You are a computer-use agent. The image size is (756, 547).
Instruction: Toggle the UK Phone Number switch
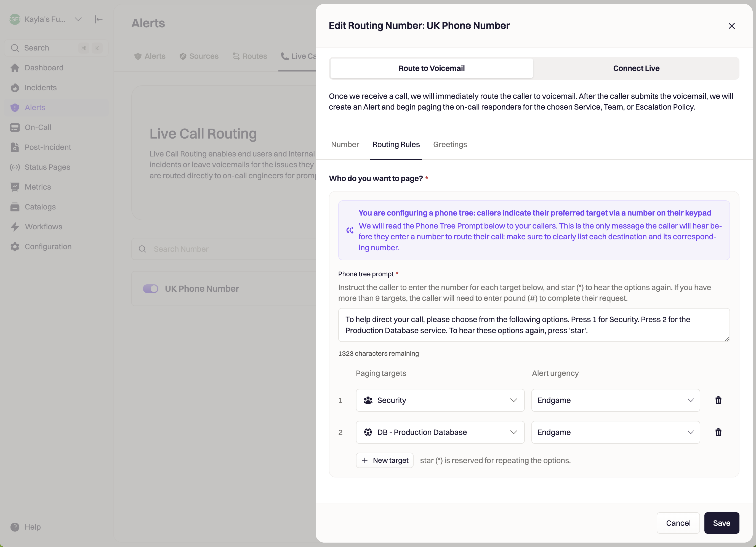(x=150, y=289)
